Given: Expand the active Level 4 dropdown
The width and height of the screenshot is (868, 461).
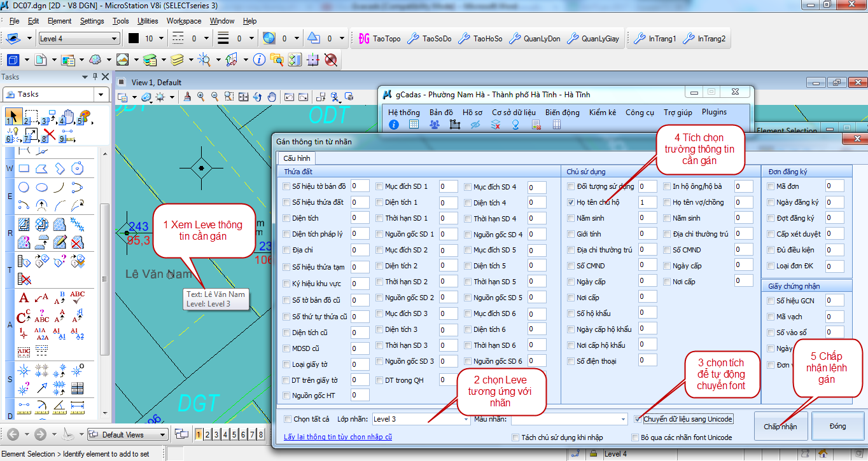Looking at the screenshot, I should click(x=115, y=39).
